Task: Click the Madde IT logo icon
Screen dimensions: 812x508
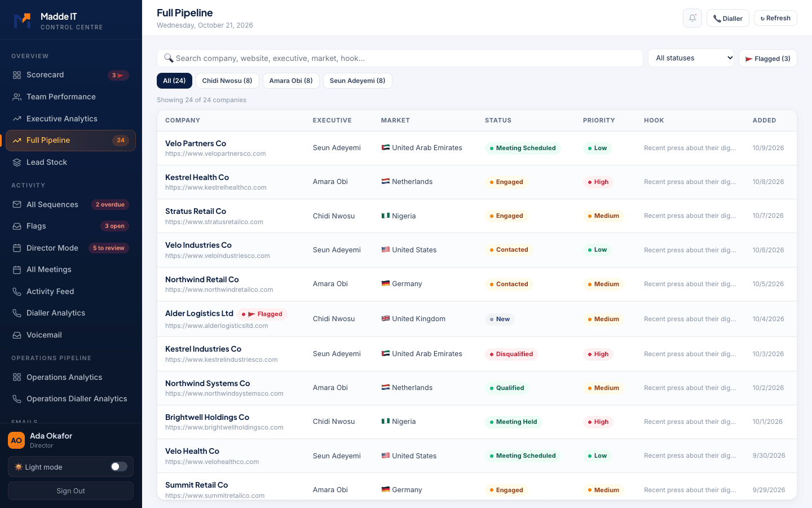Action: [x=22, y=21]
